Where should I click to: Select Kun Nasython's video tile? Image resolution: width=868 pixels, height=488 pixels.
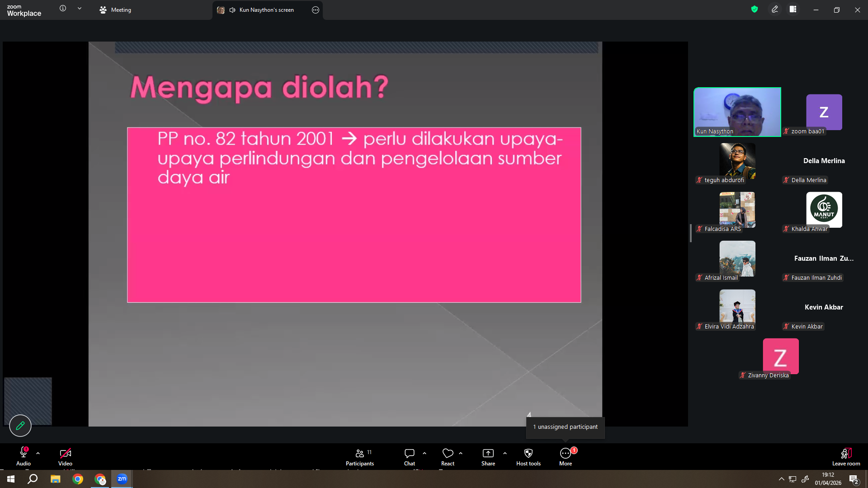[x=737, y=112]
